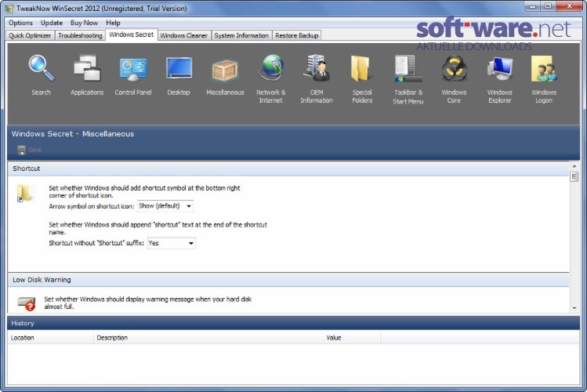Click the shortcut folder icon in Shortcut section

click(24, 193)
